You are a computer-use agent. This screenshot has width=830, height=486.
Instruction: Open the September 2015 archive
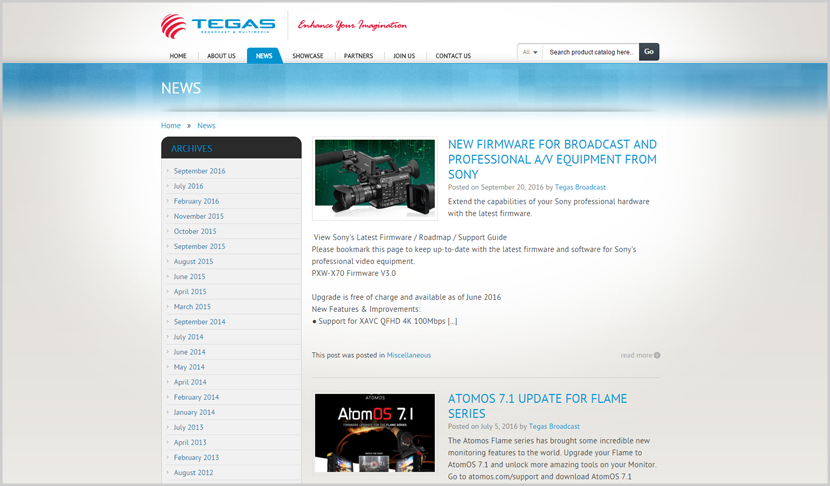199,246
